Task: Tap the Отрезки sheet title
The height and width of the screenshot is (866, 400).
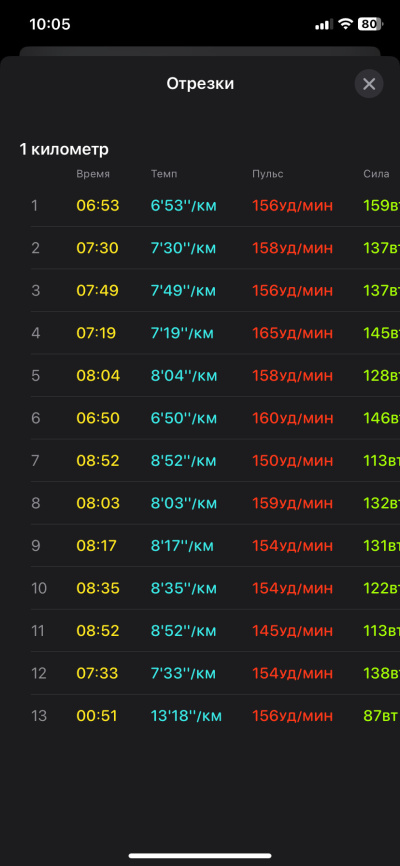Action: 200,84
